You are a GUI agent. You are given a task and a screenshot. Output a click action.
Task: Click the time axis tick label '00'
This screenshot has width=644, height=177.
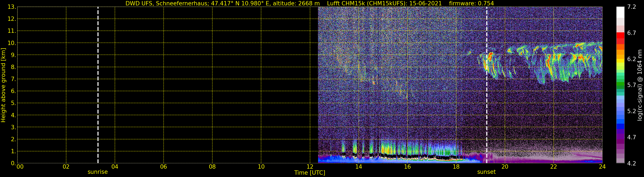pos(20,167)
